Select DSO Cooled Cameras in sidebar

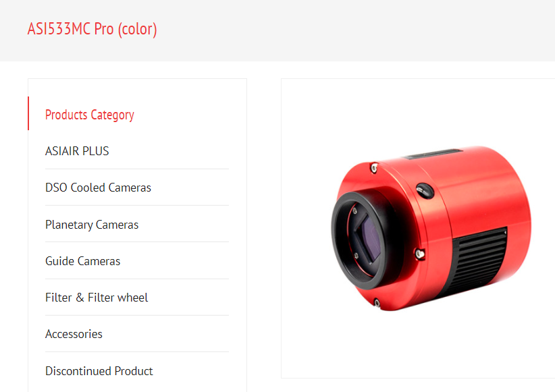pos(98,188)
